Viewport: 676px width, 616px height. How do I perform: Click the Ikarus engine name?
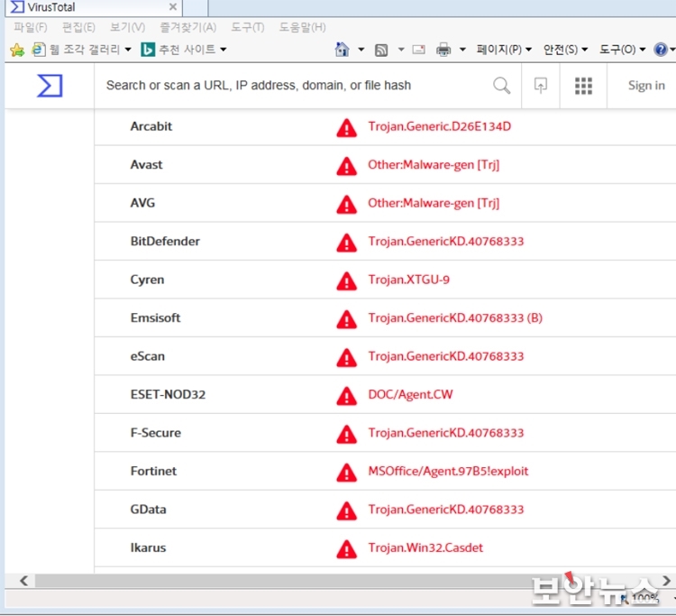click(x=148, y=547)
